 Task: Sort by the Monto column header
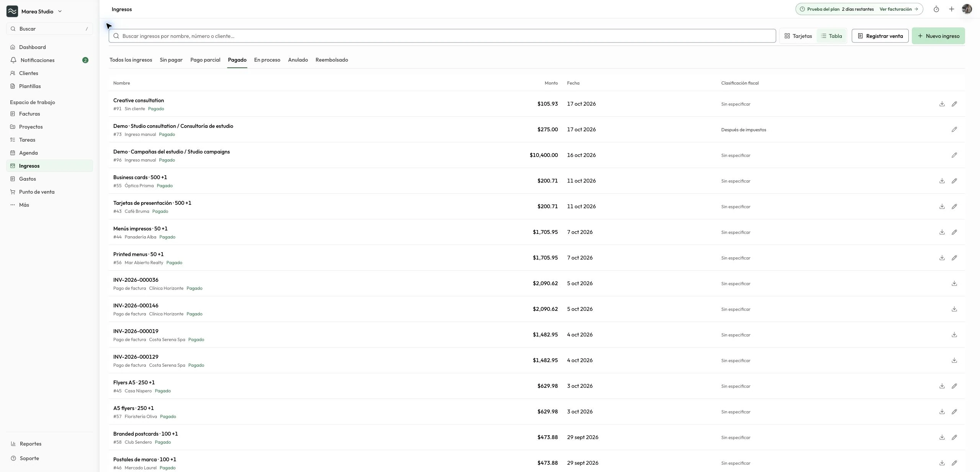point(551,83)
